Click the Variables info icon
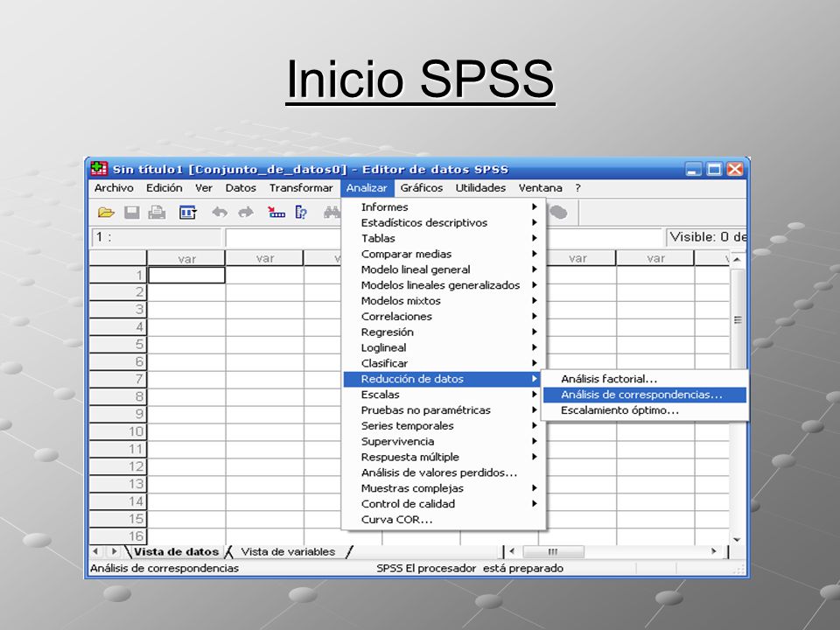The image size is (840, 630). pos(301,213)
